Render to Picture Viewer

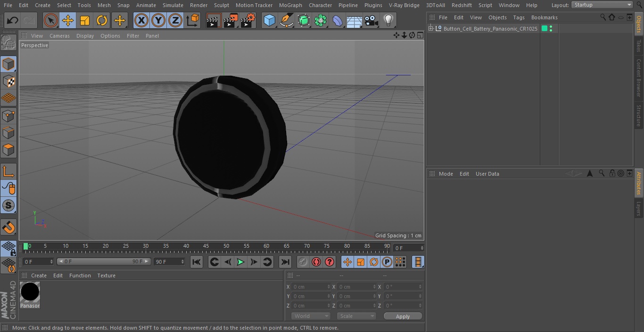click(231, 20)
